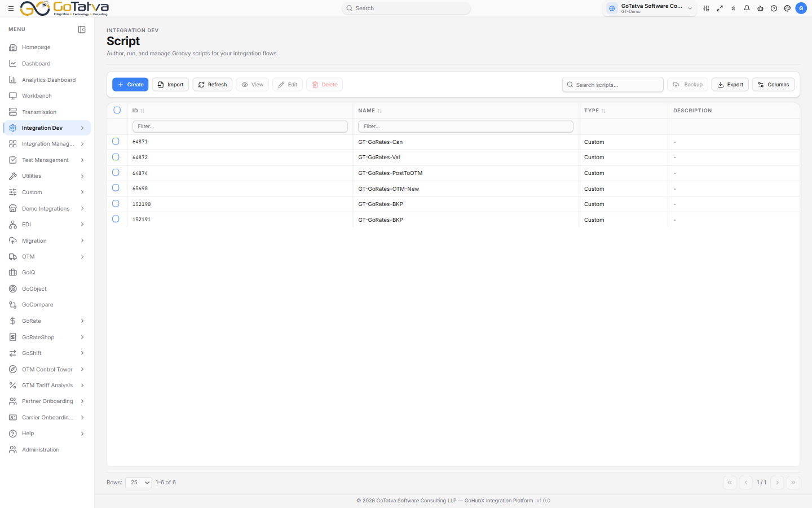The image size is (812, 508).
Task: Check the row for GT-GoRates-Val
Action: click(116, 157)
